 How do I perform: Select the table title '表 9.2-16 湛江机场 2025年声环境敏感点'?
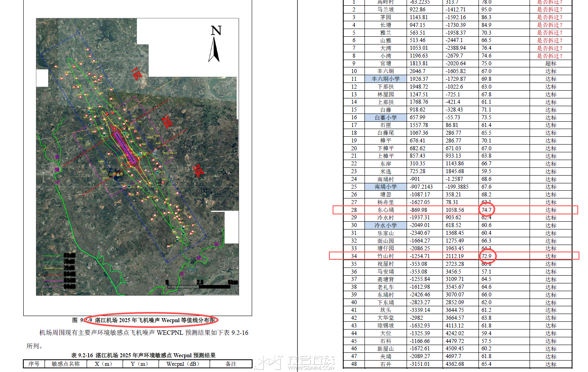click(143, 355)
